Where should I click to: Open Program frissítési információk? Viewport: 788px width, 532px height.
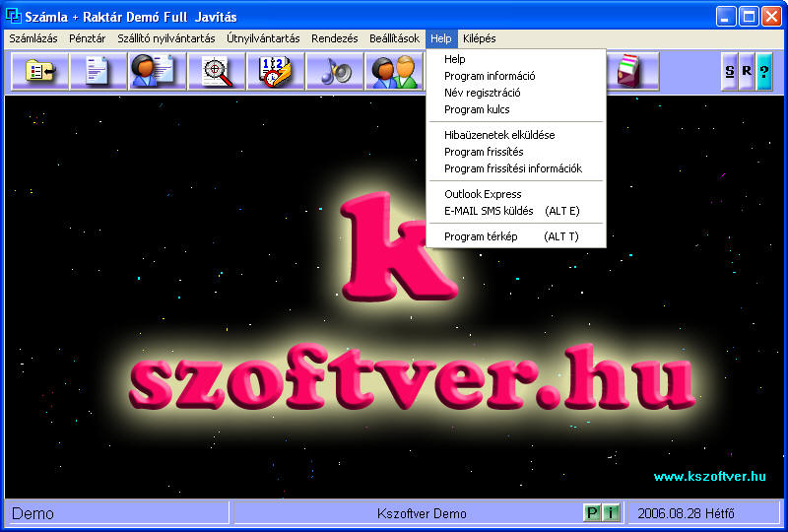tap(515, 168)
